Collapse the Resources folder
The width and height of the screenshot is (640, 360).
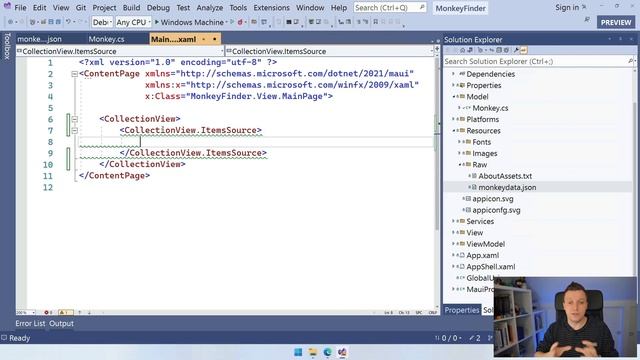(x=453, y=131)
